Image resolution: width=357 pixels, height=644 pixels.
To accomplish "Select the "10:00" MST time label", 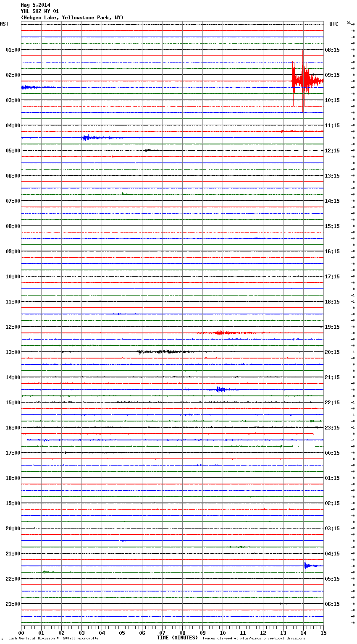I will (13, 277).
